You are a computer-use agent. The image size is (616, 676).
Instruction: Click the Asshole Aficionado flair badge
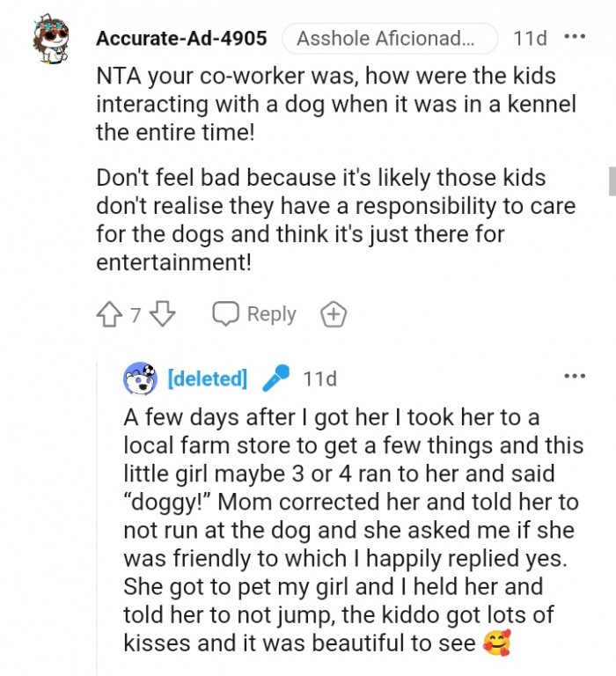coord(389,39)
